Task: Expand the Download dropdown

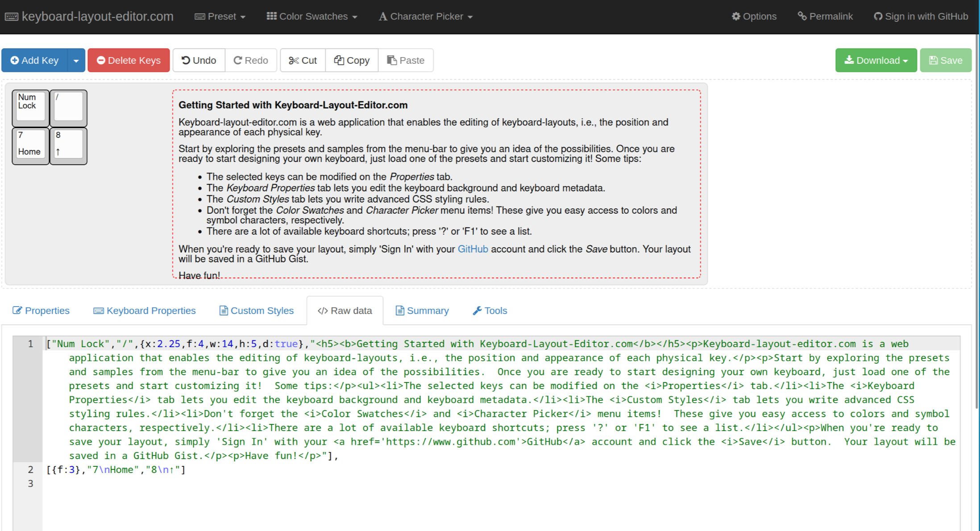Action: click(876, 60)
